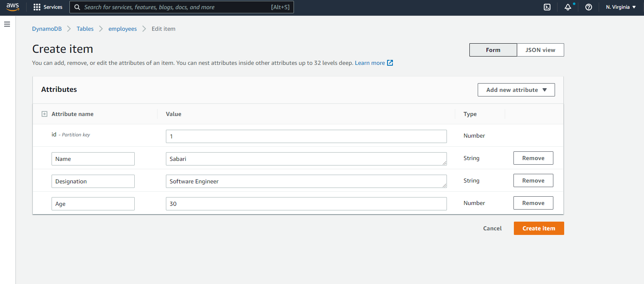Open the hamburger side navigation menu
644x284 pixels.
(7, 24)
